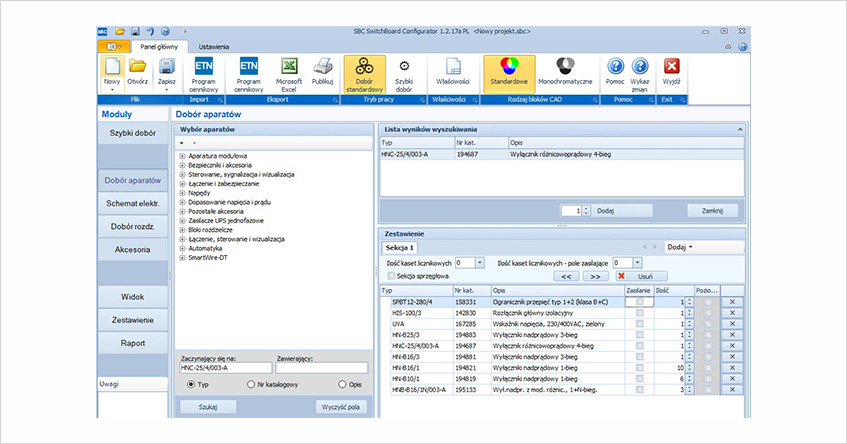The image size is (847, 444).
Task: Delete the HNB-B16/1N/003-A row with X
Action: (732, 389)
